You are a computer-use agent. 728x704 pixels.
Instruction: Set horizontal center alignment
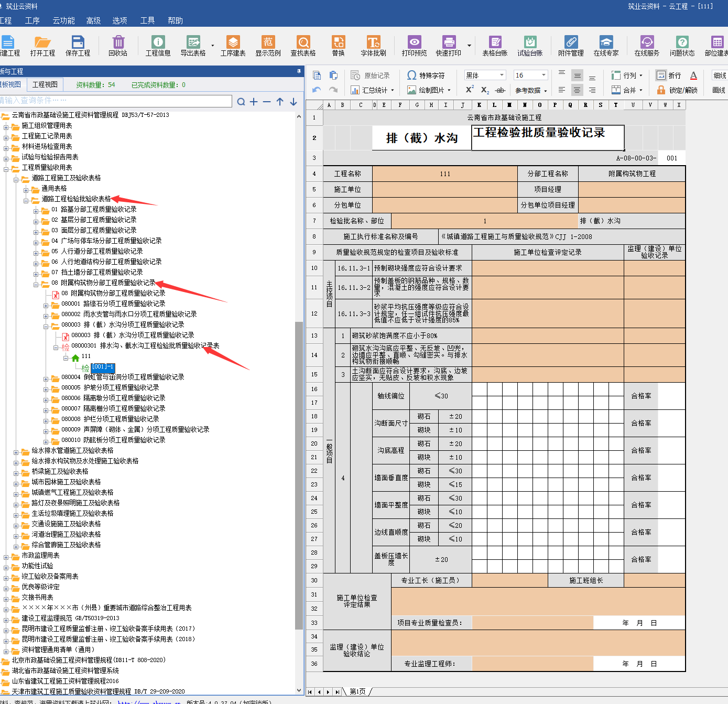[x=577, y=90]
